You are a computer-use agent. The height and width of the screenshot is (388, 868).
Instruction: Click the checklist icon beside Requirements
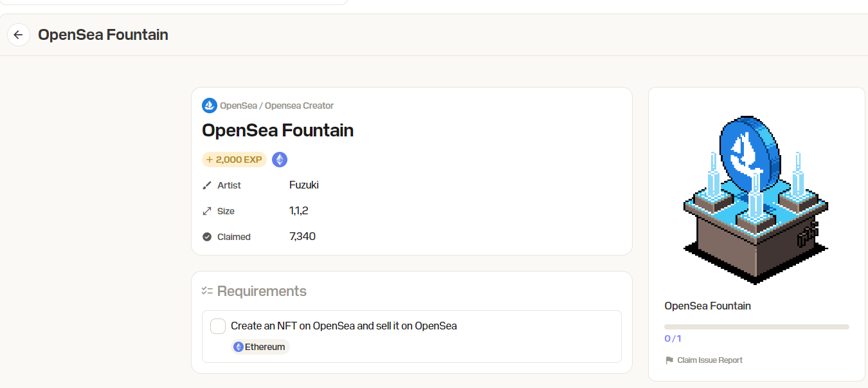207,291
